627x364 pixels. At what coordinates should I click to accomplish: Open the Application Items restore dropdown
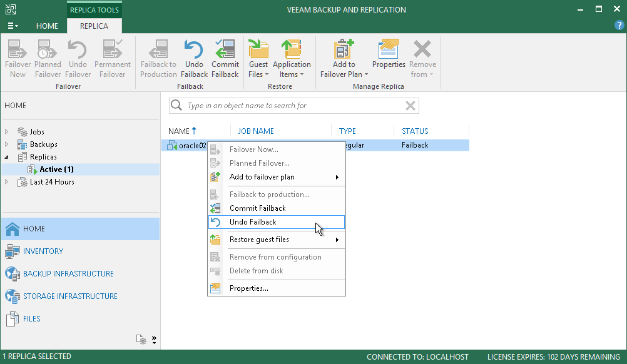click(x=292, y=59)
